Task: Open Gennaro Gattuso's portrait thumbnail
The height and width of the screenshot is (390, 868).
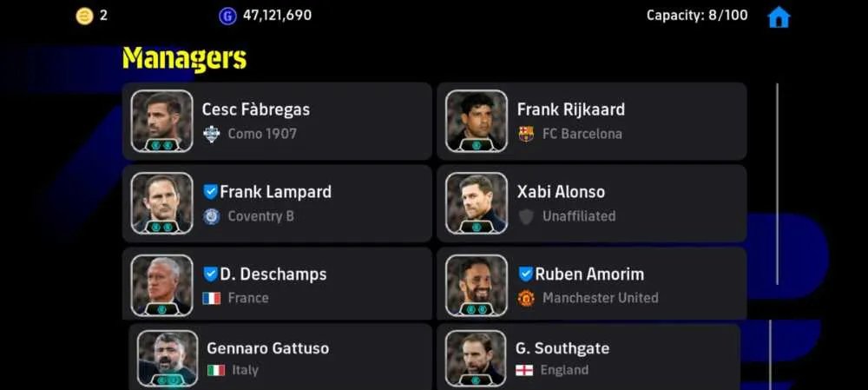Action: pos(168,359)
